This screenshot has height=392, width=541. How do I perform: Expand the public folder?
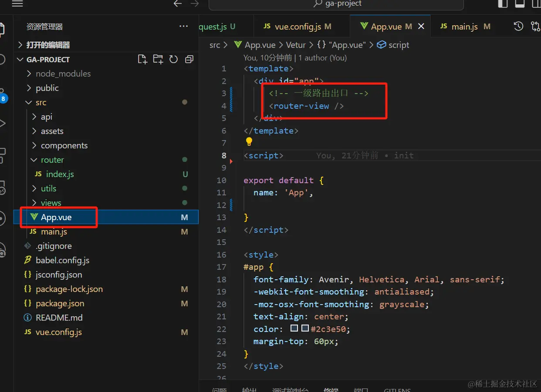tap(47, 88)
